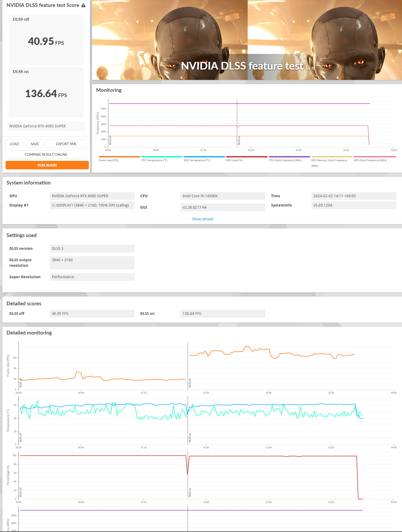Click the 136.64 FPS DLSS on score
Image resolution: width=402 pixels, height=532 pixels.
click(x=46, y=94)
